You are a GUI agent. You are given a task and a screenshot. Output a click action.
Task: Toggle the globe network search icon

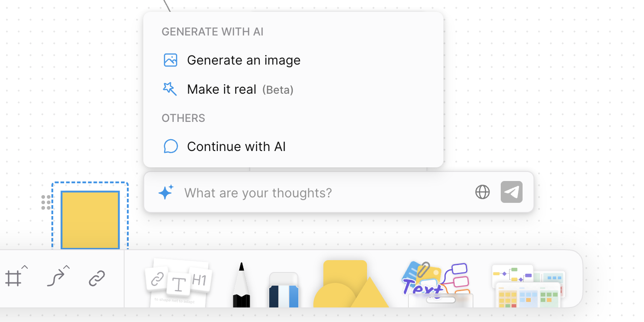pyautogui.click(x=483, y=192)
